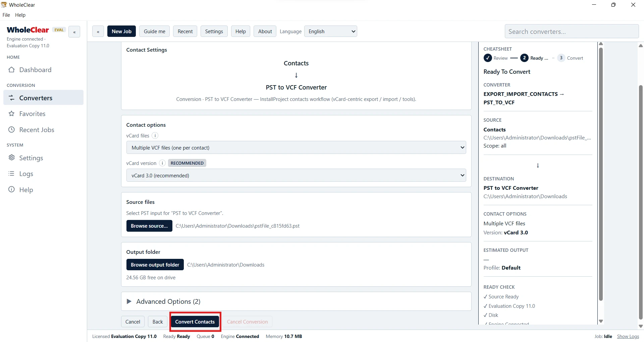The height and width of the screenshot is (342, 644).
Task: Click the Recent toolbar button
Action: 185,32
